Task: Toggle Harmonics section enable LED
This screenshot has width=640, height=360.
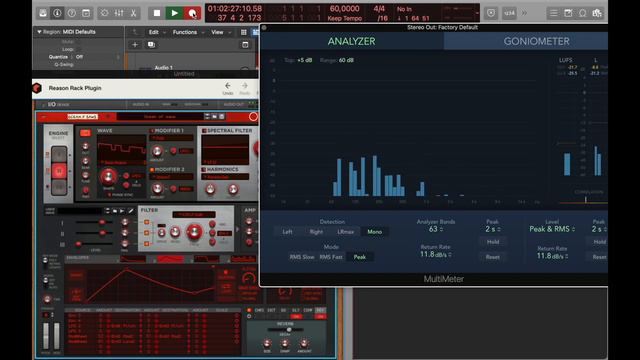Action: coord(204,169)
